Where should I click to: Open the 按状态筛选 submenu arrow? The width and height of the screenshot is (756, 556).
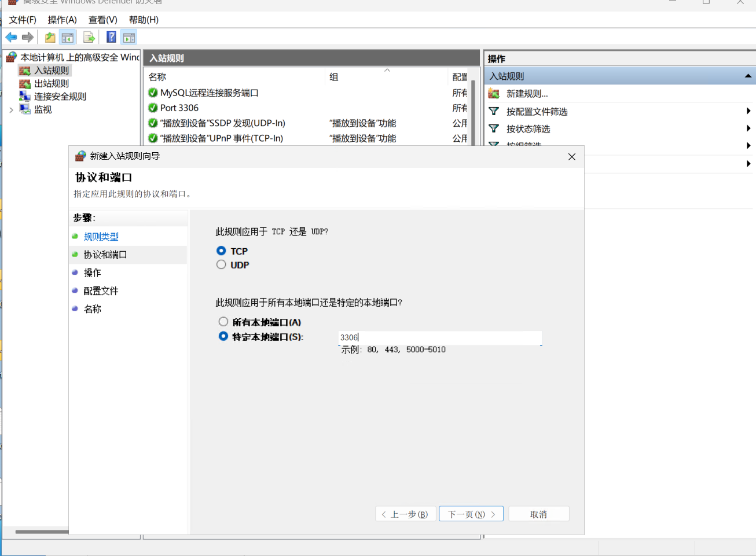click(748, 128)
